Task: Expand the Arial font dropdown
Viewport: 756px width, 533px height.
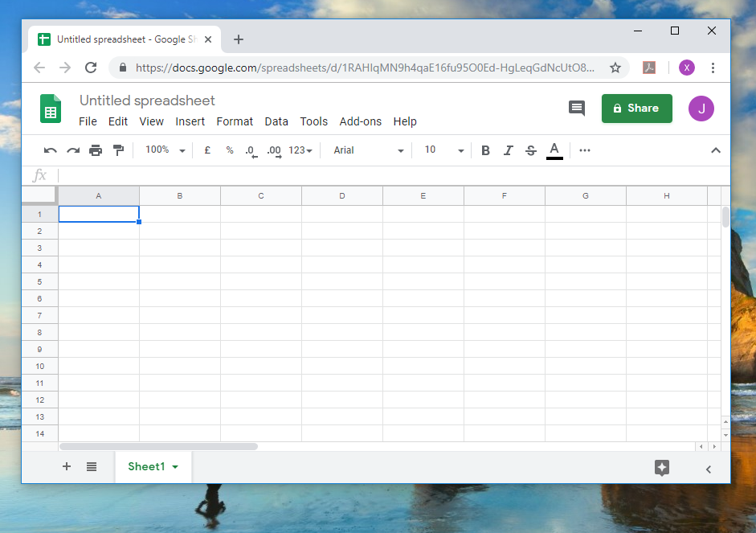Action: (x=369, y=150)
